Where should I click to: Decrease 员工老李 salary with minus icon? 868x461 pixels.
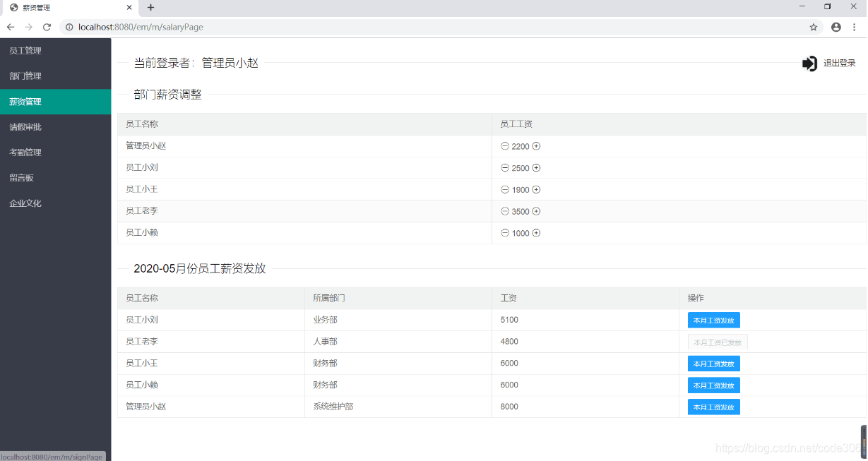pyautogui.click(x=505, y=211)
